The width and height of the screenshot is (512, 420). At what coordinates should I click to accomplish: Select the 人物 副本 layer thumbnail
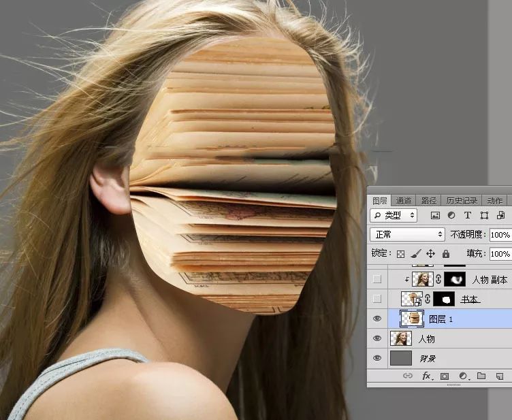423,279
